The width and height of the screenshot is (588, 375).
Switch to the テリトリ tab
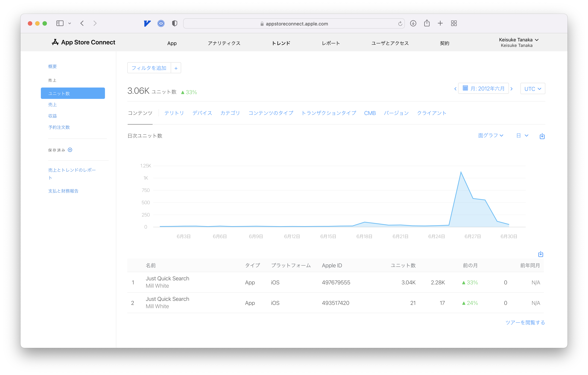(174, 113)
